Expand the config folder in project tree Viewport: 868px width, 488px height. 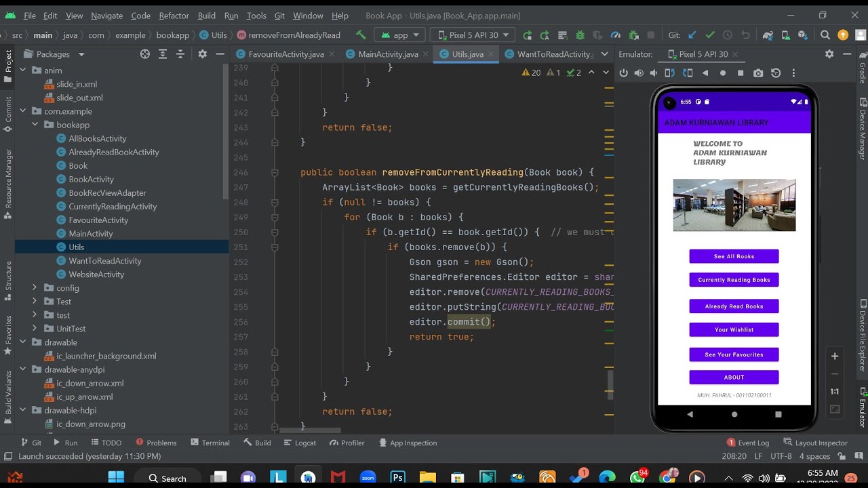coord(35,288)
